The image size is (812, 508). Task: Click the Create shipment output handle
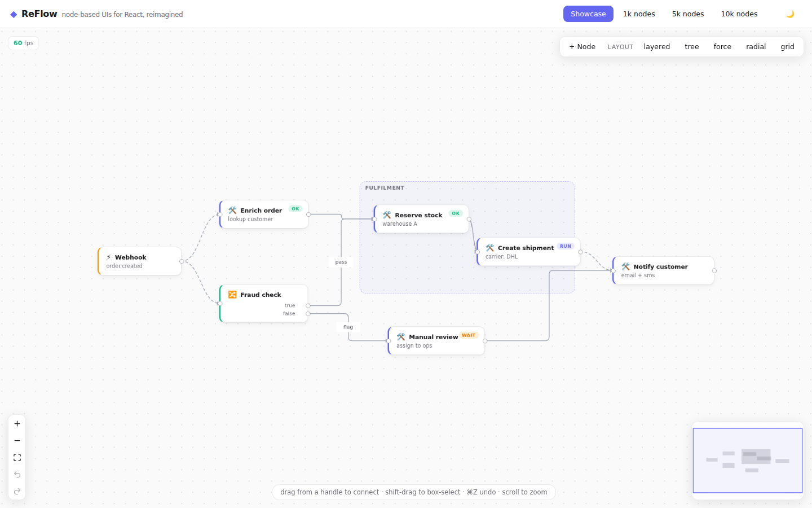click(580, 252)
